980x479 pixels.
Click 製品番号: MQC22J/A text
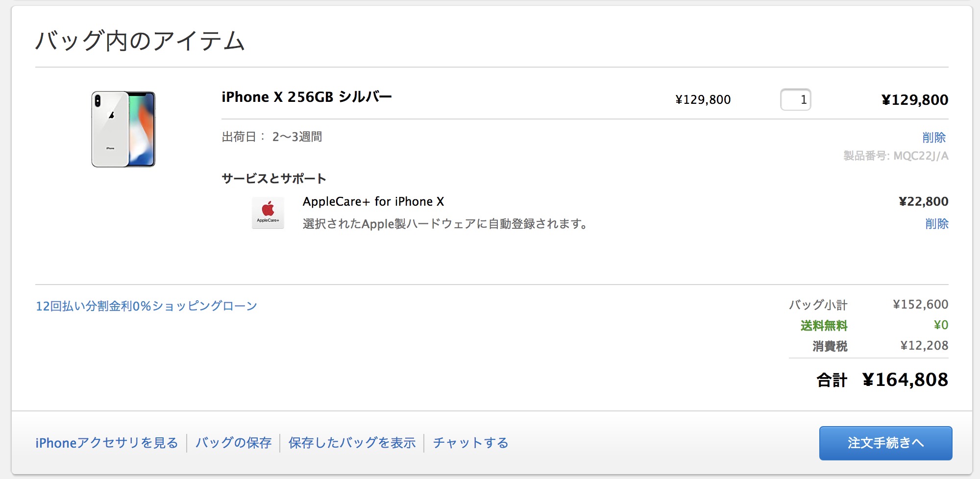coord(896,156)
